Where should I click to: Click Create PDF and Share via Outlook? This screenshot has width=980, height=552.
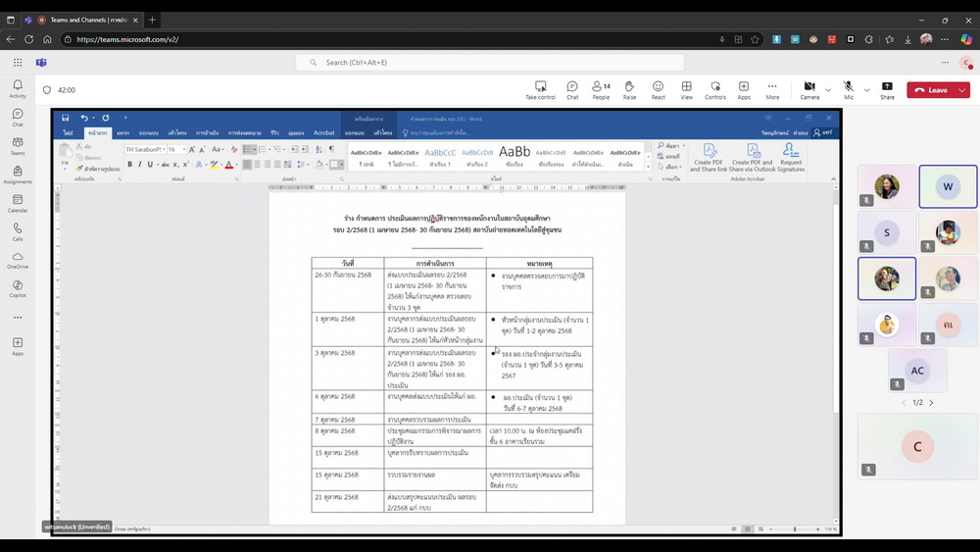[752, 158]
